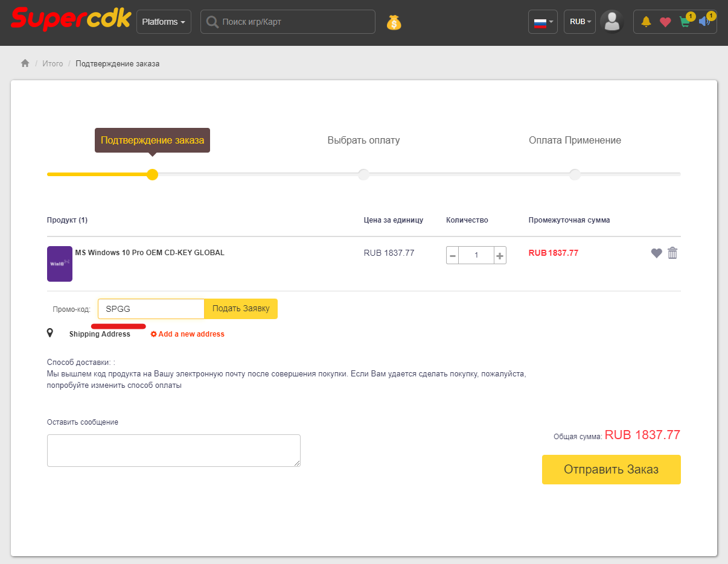Open the notifications bell
Viewport: 728px width, 564px height.
tap(647, 22)
